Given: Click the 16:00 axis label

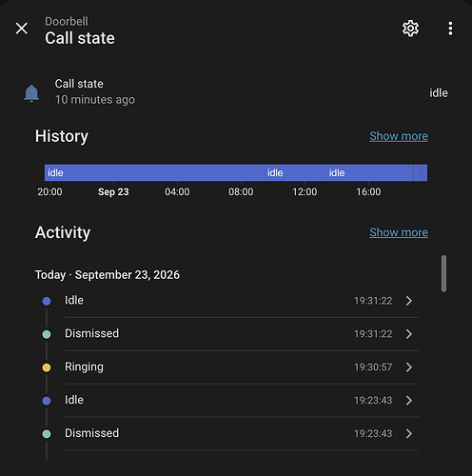Looking at the screenshot, I should [368, 191].
